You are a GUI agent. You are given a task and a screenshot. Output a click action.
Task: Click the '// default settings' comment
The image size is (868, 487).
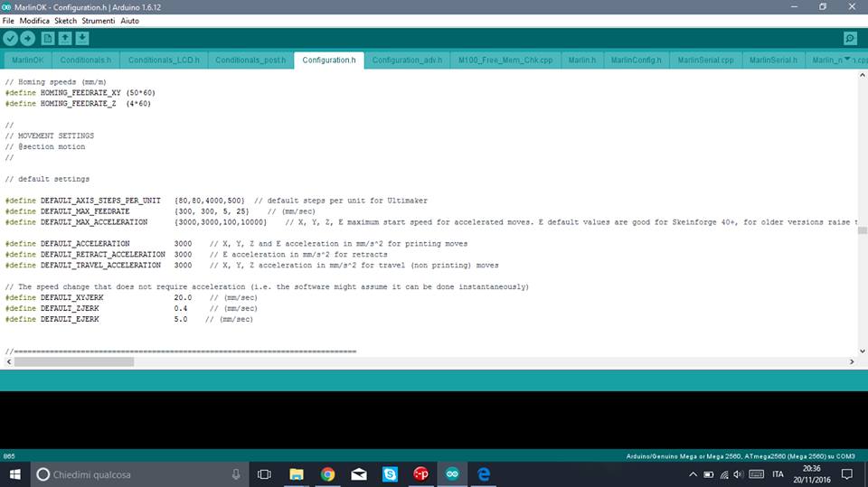click(x=47, y=179)
